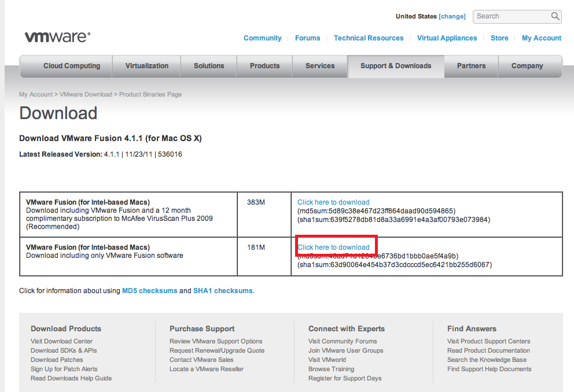Click the search magnifier icon

(x=555, y=16)
